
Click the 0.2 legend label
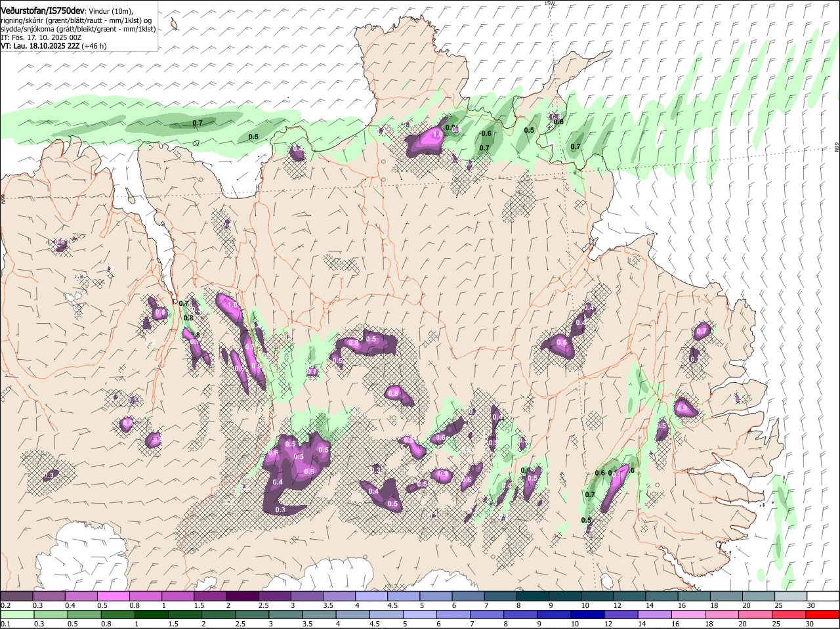(5, 605)
